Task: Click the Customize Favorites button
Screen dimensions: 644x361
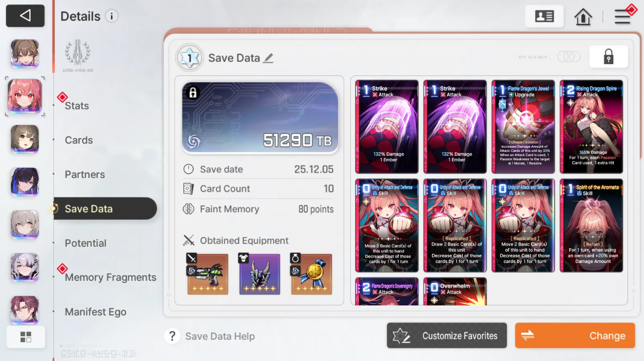Action: [x=447, y=335]
